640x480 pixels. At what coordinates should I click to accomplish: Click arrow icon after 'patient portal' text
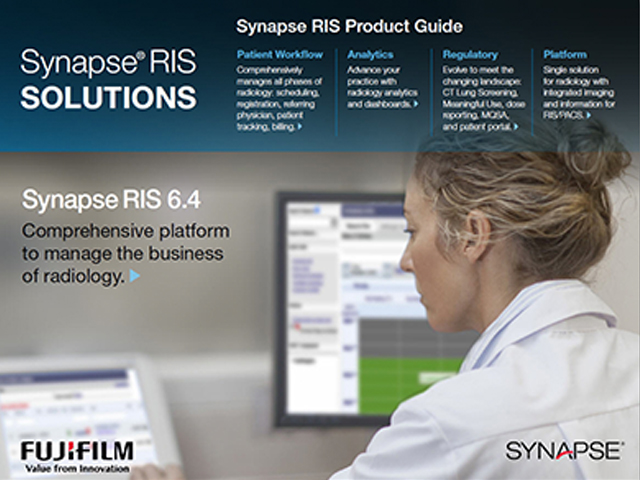[x=516, y=128]
